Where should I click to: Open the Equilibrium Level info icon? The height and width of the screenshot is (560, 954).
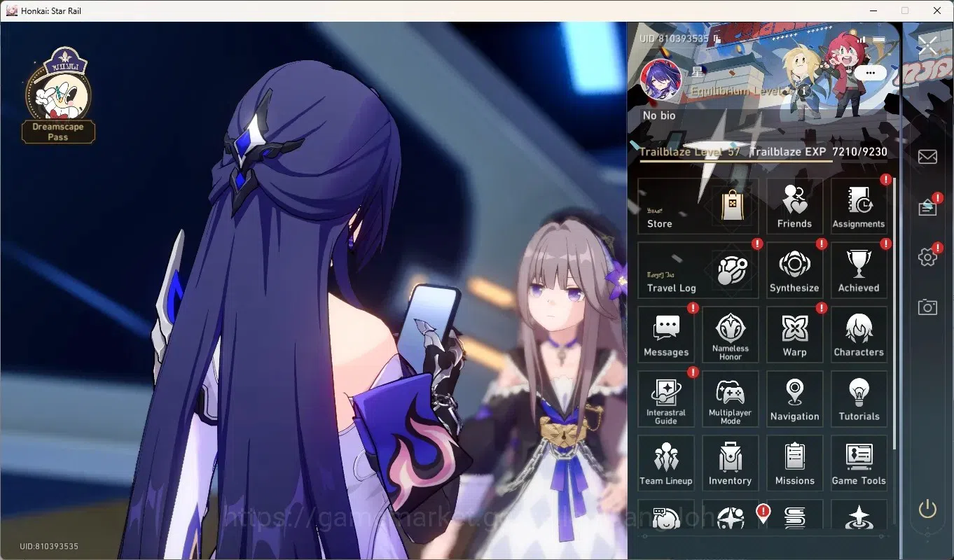[x=805, y=90]
